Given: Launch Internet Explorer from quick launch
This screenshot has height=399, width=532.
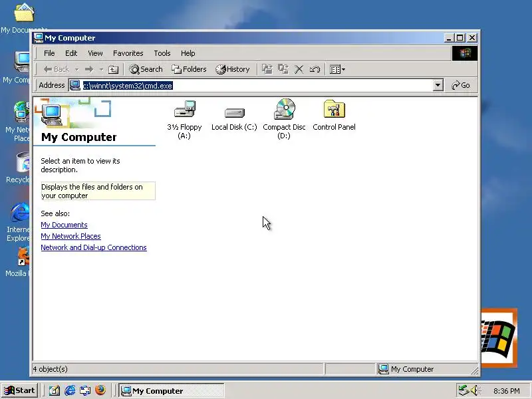Looking at the screenshot, I should point(70,390).
